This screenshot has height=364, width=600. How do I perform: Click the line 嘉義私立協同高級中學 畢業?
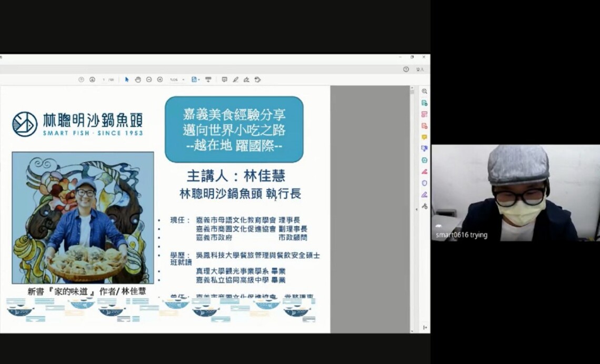tap(241, 280)
